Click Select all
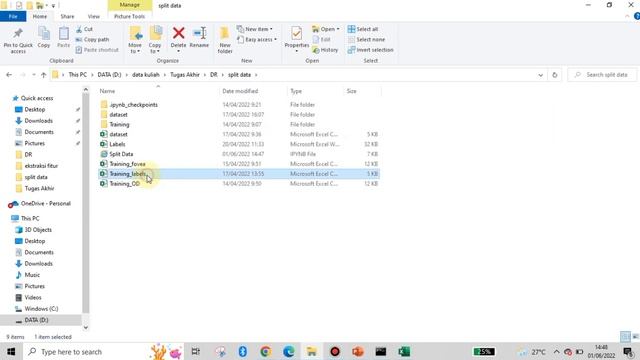This screenshot has width=640, height=360. (363, 29)
